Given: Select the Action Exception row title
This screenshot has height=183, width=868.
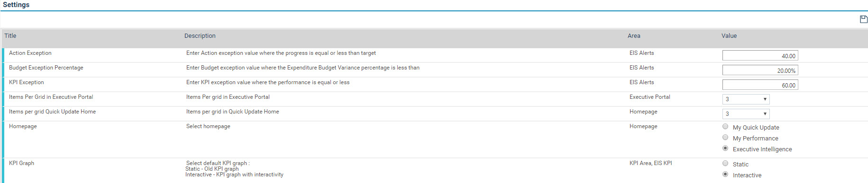Looking at the screenshot, I should click(x=30, y=53).
